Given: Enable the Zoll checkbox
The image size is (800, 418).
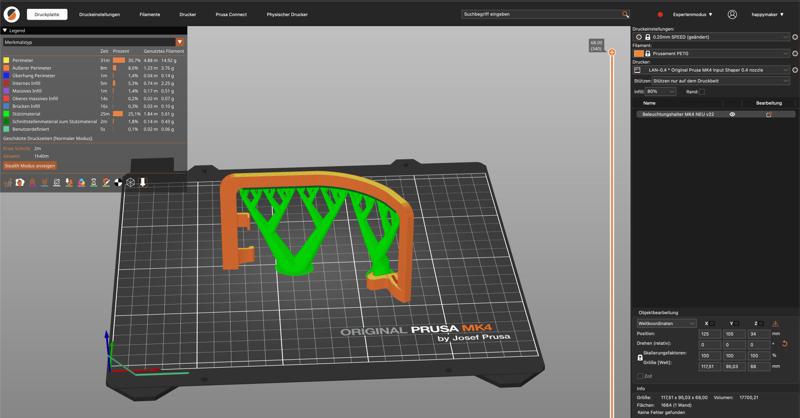Looking at the screenshot, I should point(640,376).
